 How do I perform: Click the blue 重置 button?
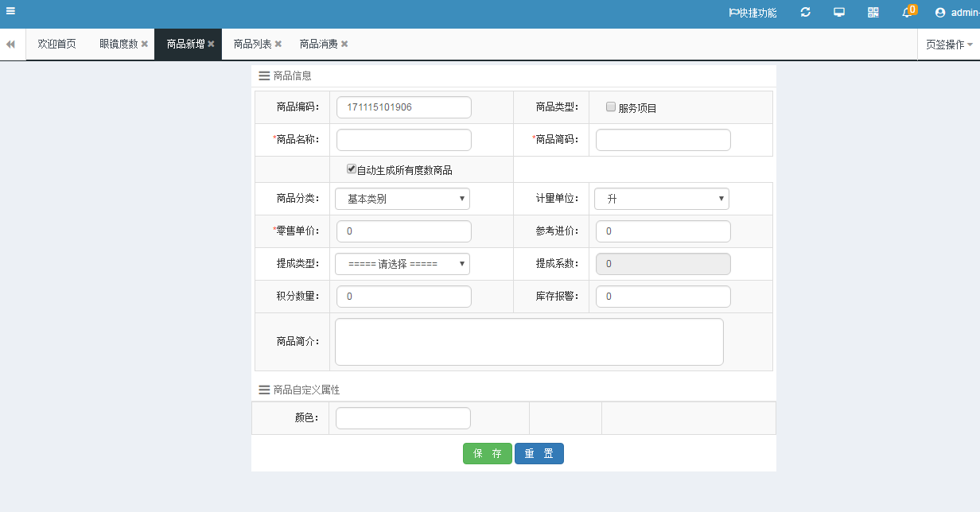point(539,454)
